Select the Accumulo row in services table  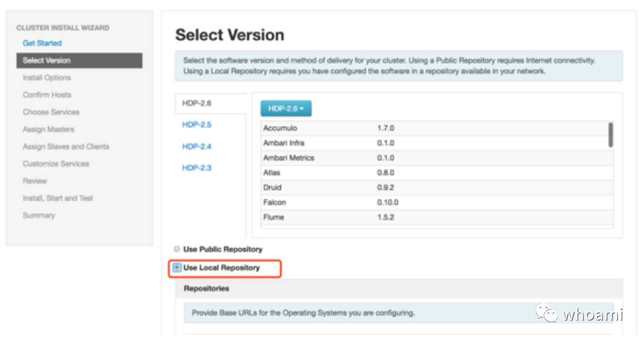pyautogui.click(x=435, y=128)
